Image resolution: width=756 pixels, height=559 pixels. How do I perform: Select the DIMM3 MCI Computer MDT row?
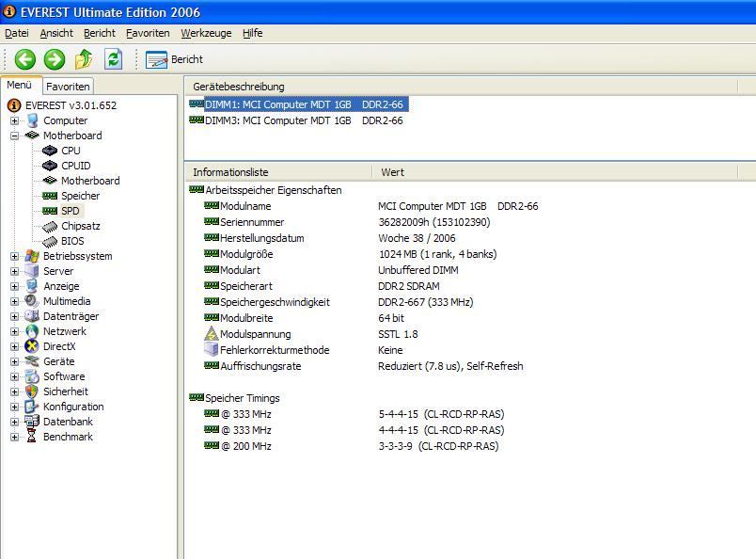[x=296, y=120]
